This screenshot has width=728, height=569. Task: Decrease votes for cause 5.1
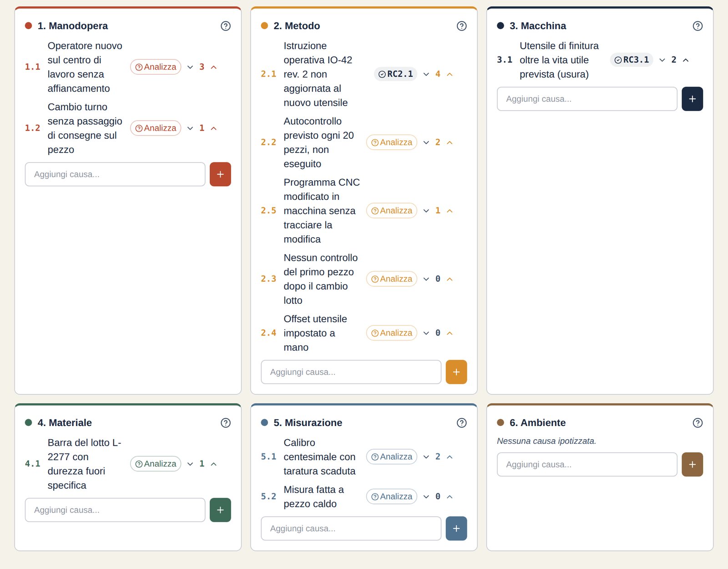pyautogui.click(x=426, y=457)
